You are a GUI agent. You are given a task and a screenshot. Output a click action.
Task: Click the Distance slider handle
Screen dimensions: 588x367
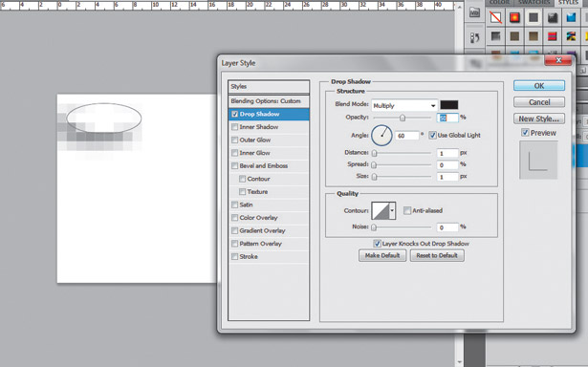(x=374, y=153)
